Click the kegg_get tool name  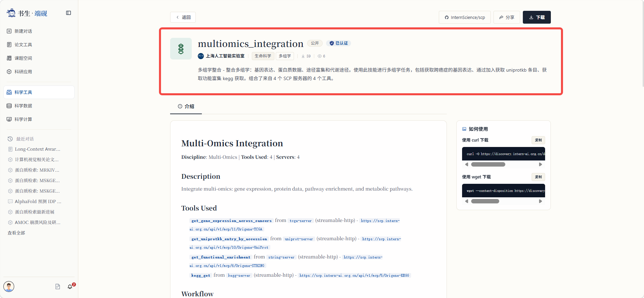200,275
